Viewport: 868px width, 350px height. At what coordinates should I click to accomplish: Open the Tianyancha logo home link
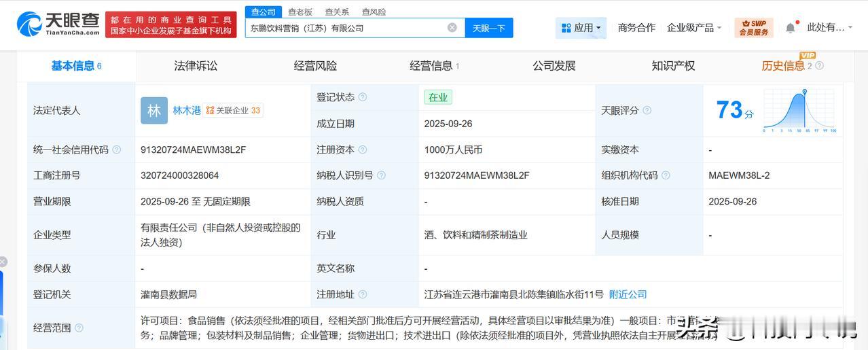pos(58,24)
